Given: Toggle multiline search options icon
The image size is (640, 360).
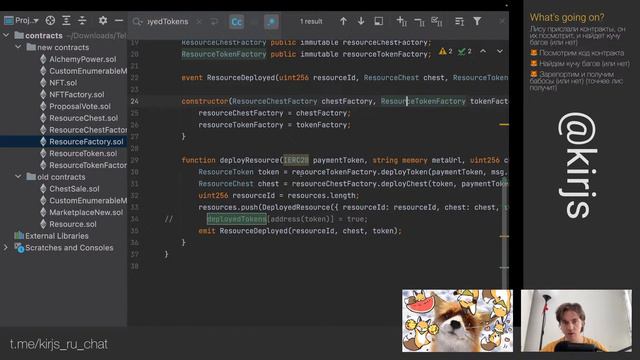Looking at the screenshot, I should pyautogui.click(x=459, y=21).
